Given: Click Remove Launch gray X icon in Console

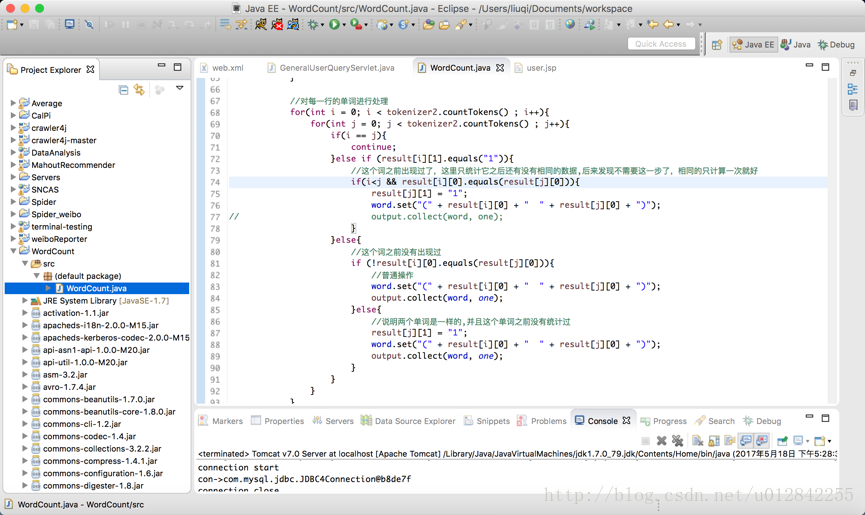Looking at the screenshot, I should [x=661, y=441].
